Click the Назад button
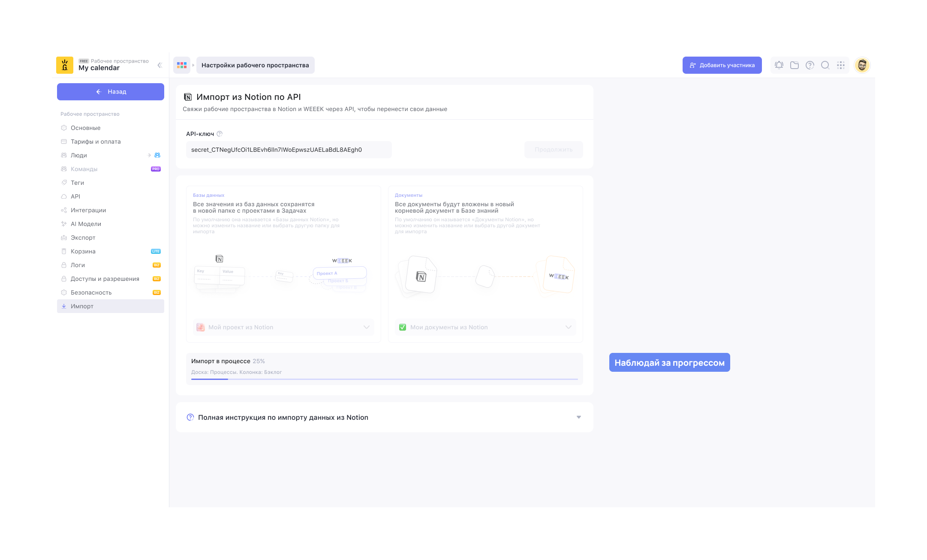This screenshot has height=560, width=927. pyautogui.click(x=111, y=92)
